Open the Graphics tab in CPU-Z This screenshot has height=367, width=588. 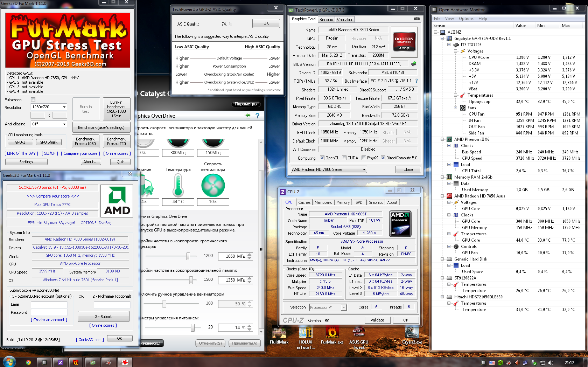click(376, 202)
